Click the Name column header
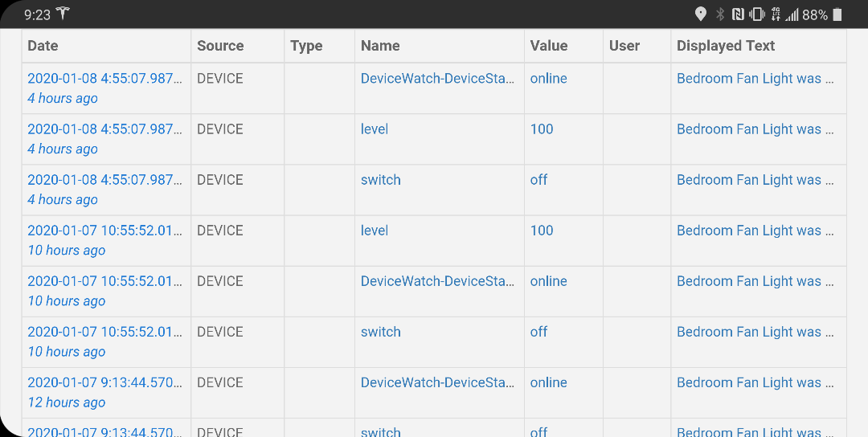This screenshot has height=437, width=868. [380, 45]
